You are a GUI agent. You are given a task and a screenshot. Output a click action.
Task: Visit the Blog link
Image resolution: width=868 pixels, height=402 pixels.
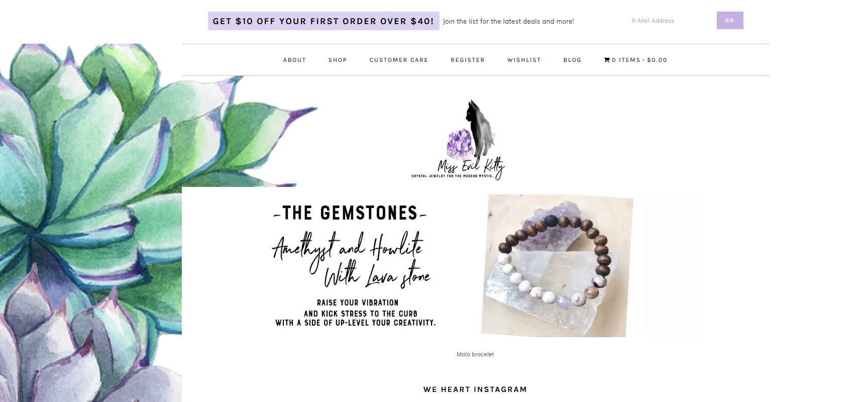[572, 60]
